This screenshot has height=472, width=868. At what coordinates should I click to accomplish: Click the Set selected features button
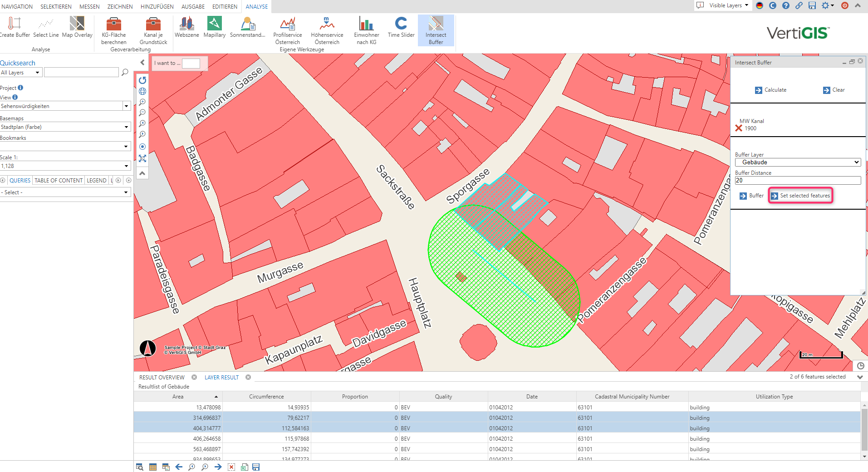(x=800, y=196)
